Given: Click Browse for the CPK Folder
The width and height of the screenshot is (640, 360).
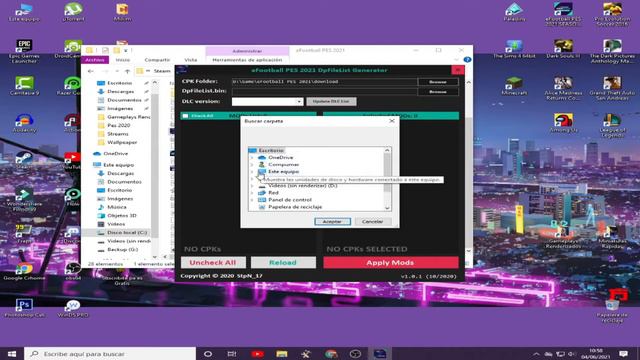Looking at the screenshot, I should pos(438,82).
